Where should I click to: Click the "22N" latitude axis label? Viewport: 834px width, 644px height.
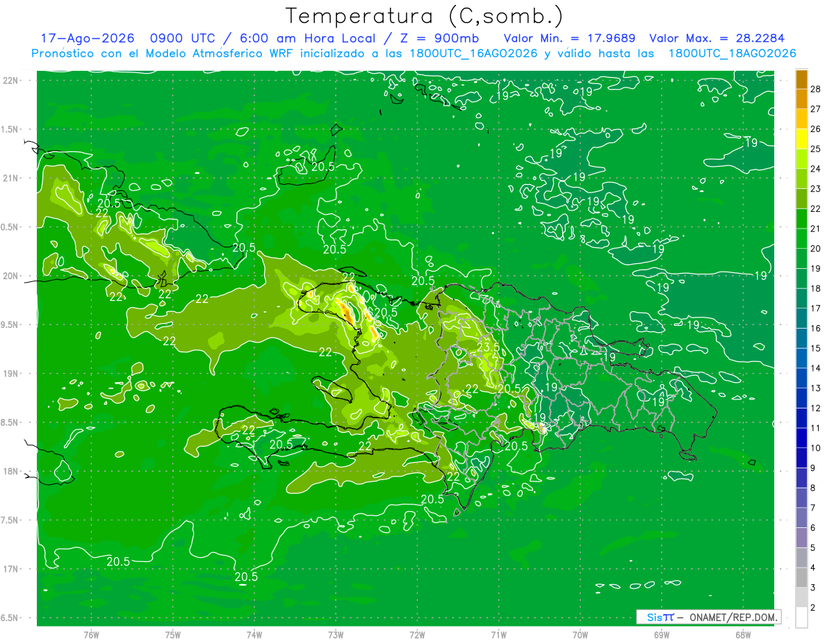tap(10, 80)
